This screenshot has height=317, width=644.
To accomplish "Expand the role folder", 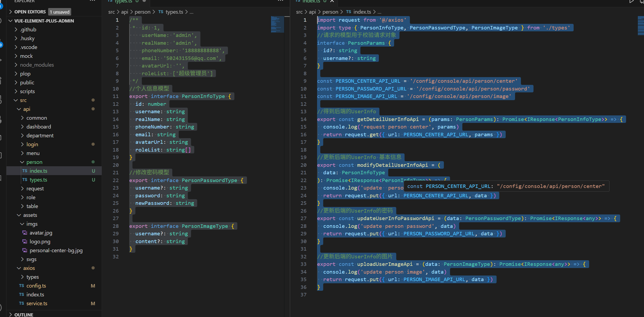I will [x=22, y=197].
